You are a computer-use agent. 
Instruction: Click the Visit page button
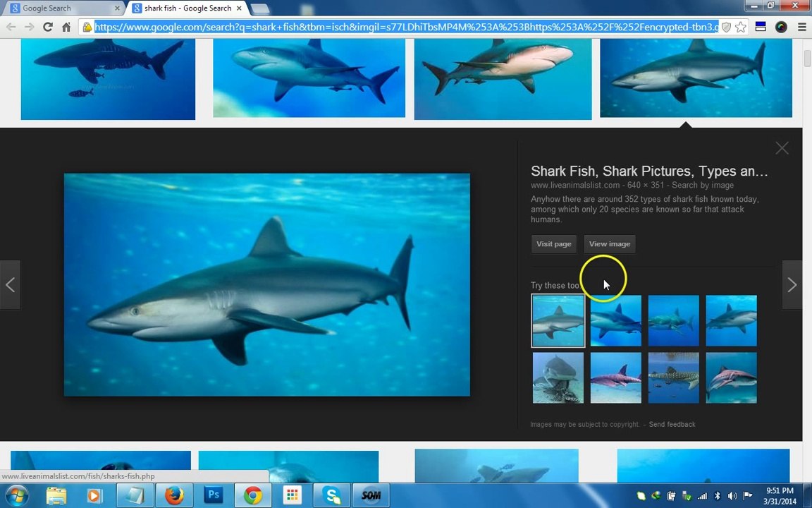[553, 244]
